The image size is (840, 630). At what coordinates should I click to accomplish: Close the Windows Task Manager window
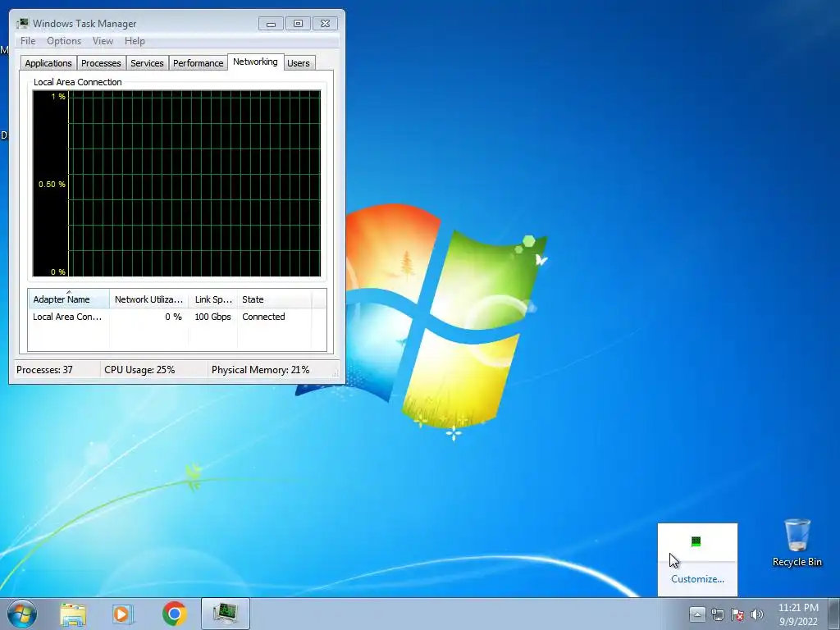(325, 24)
